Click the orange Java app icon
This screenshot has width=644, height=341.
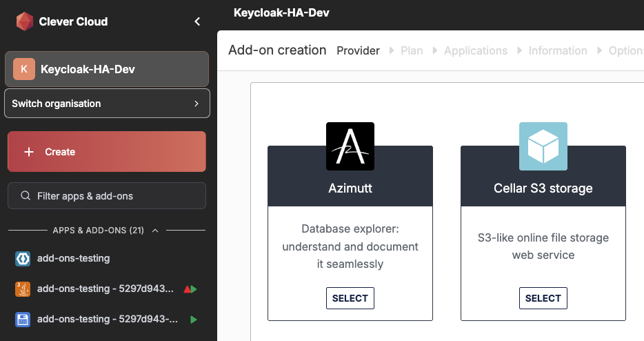coord(23,289)
